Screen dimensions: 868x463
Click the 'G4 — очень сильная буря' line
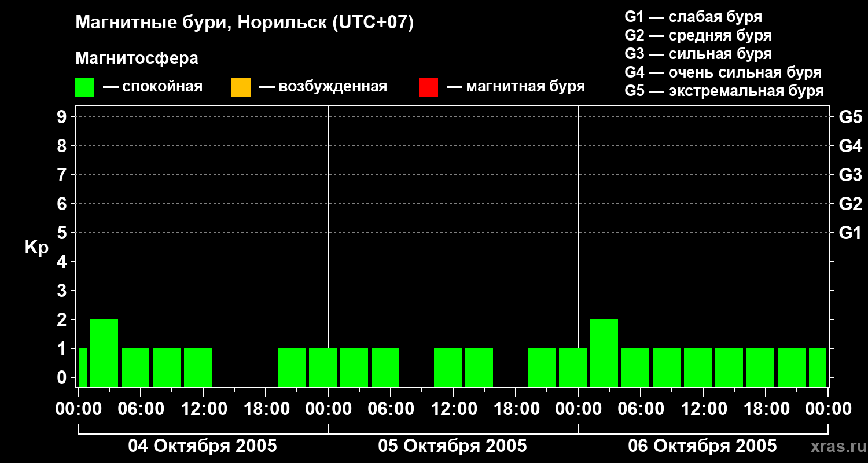click(723, 72)
